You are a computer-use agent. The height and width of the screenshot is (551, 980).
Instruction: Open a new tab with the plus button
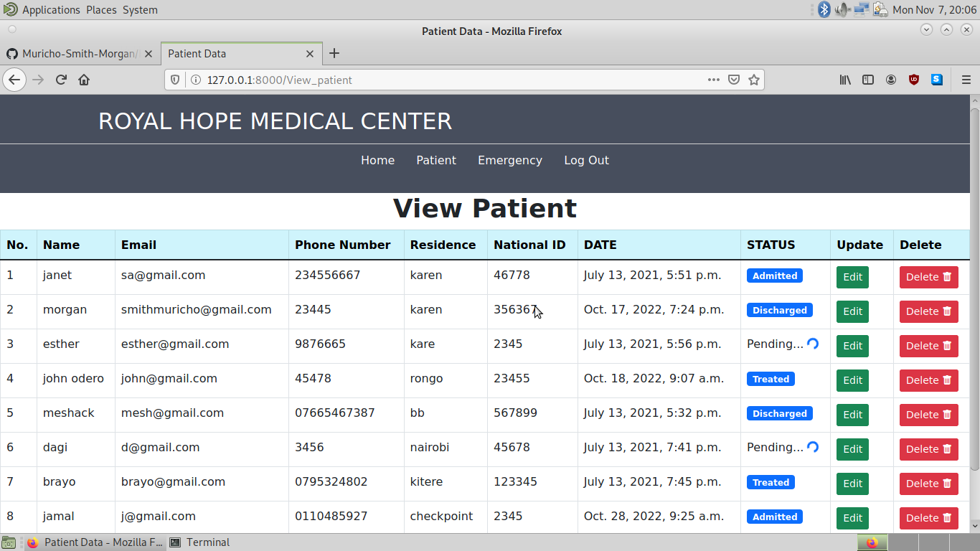pos(334,53)
